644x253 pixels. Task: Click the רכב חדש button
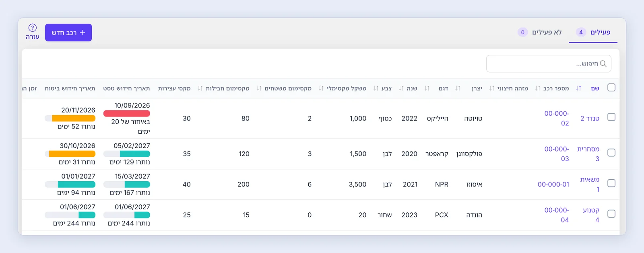[68, 33]
